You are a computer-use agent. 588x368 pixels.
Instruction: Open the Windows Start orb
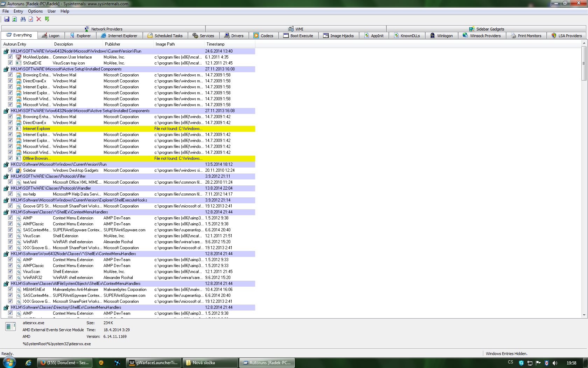pos(9,362)
